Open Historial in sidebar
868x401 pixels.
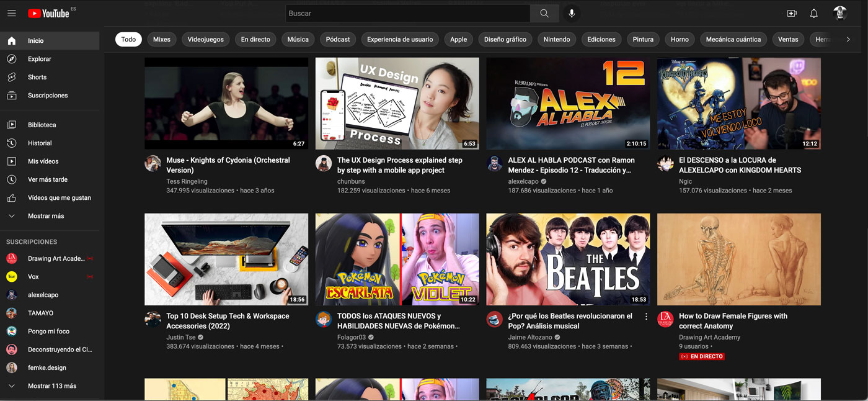50,143
